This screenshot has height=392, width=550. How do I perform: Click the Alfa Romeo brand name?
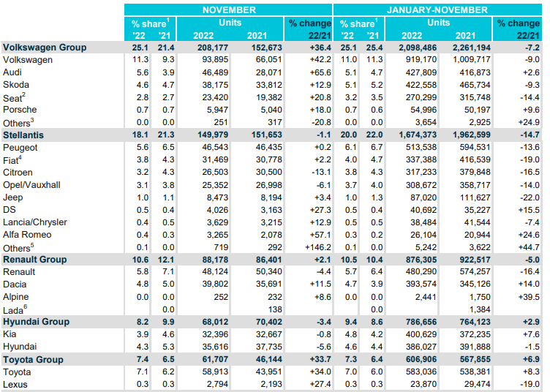[27, 235]
